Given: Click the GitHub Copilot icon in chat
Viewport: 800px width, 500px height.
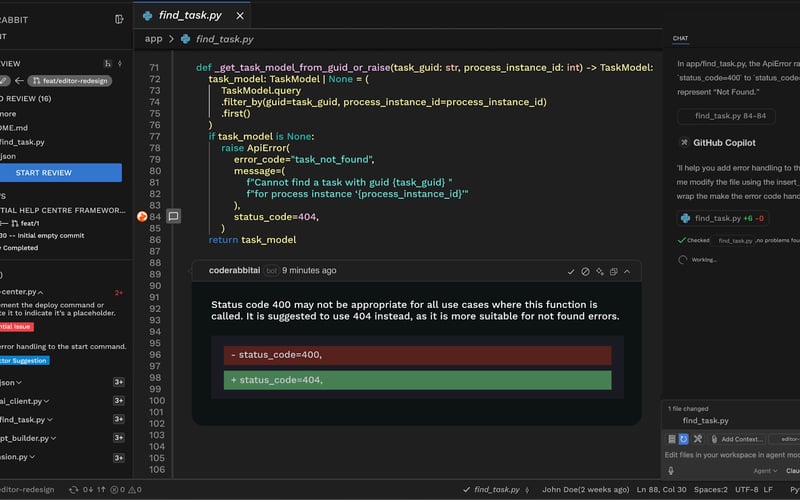Looking at the screenshot, I should point(684,142).
